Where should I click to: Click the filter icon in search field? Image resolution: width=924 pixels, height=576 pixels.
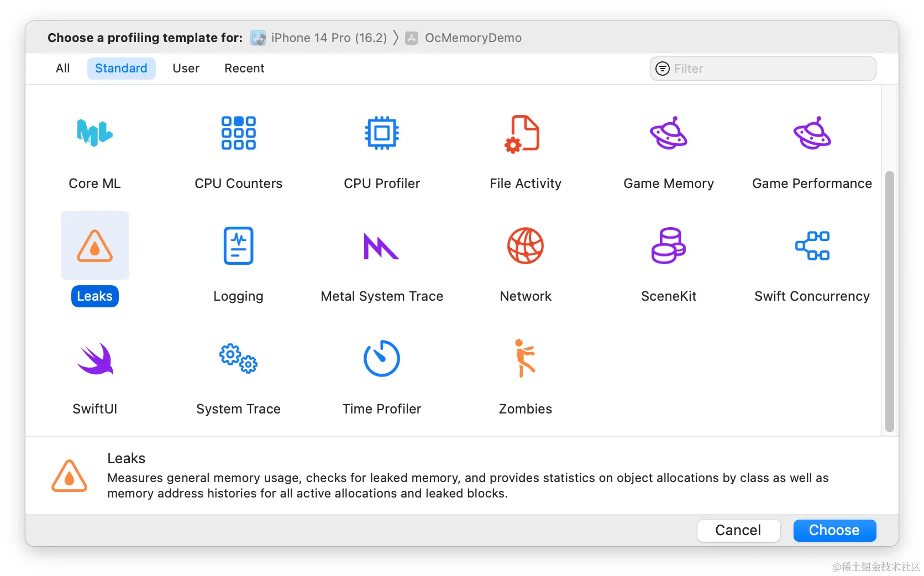click(x=662, y=69)
